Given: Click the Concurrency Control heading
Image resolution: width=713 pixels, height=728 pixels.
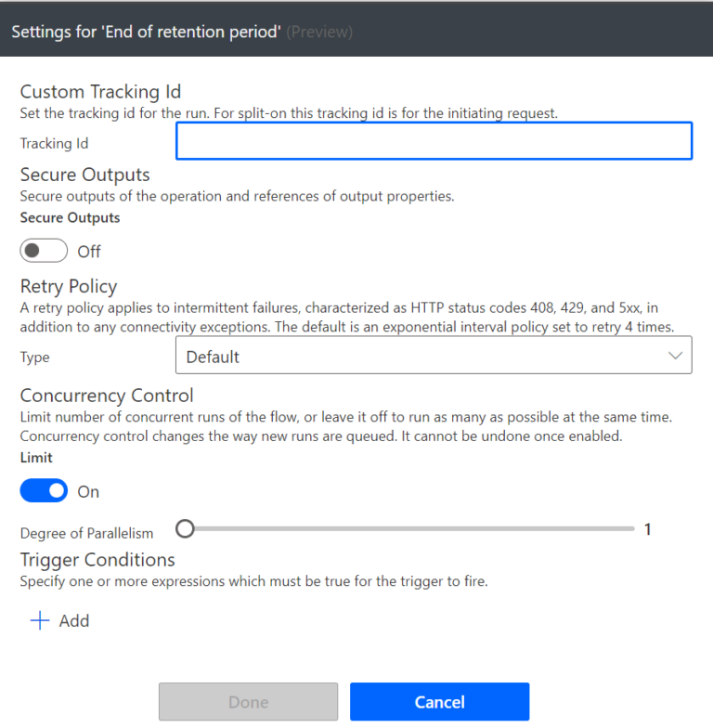Looking at the screenshot, I should 107,396.
